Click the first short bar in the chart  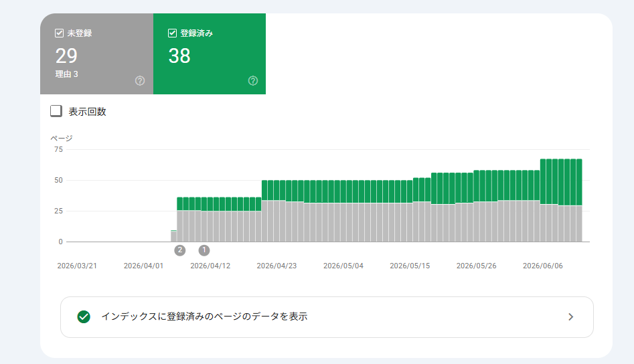[174, 236]
